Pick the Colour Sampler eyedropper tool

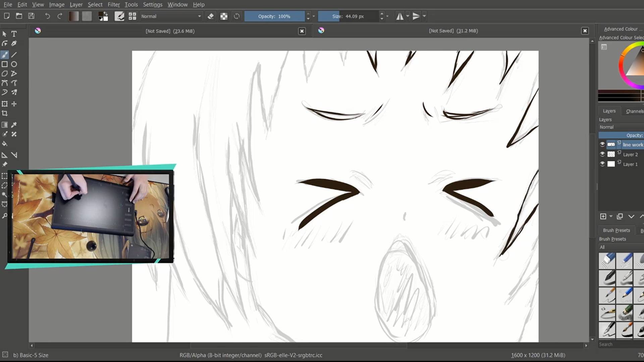[x=14, y=125]
